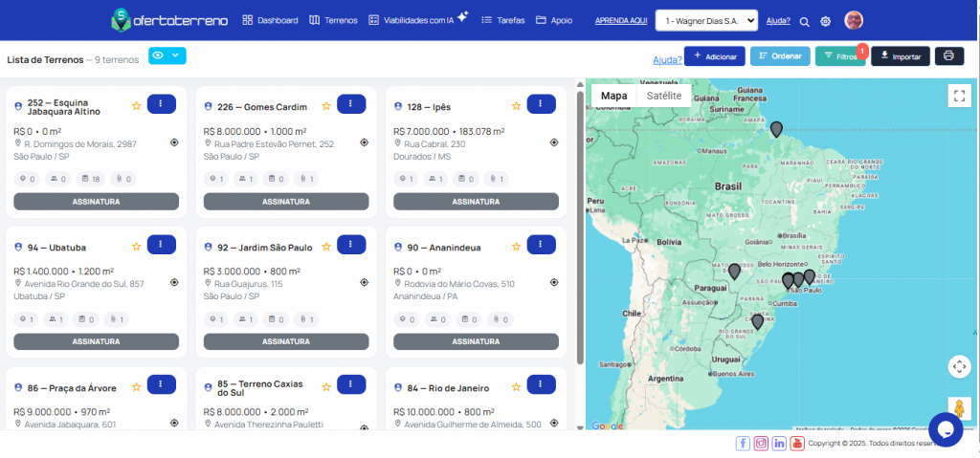The height and width of the screenshot is (458, 980).
Task: Click the ofertaterreno logo
Action: (x=169, y=20)
